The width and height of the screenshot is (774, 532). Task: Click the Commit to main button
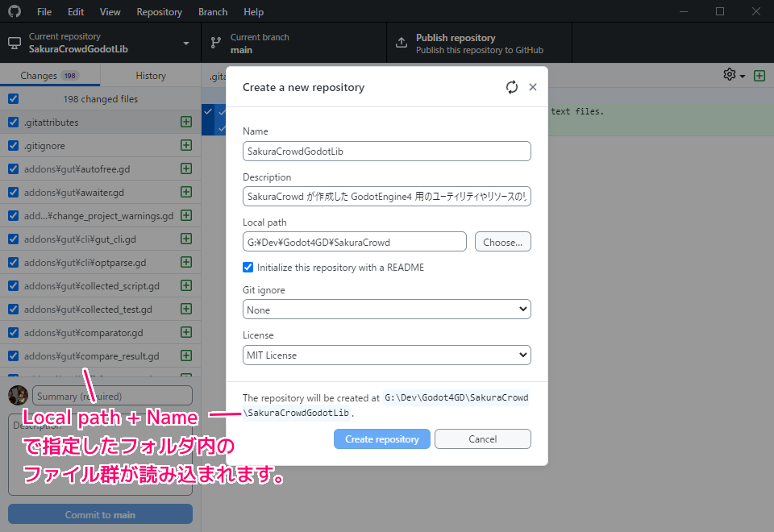coord(100,514)
